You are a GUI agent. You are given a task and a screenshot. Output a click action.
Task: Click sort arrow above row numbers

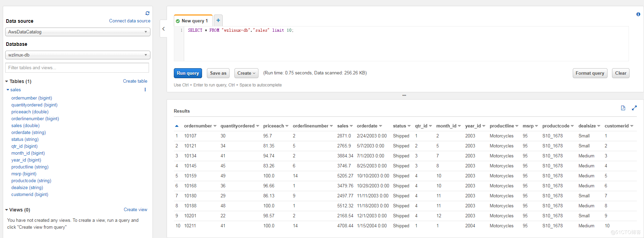click(x=177, y=126)
